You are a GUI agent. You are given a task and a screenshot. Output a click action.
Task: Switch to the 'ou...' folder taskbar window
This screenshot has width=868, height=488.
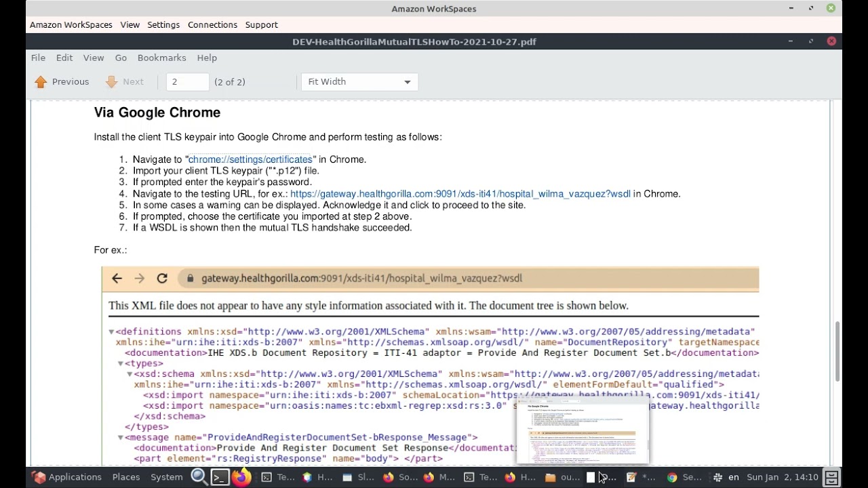(562, 477)
